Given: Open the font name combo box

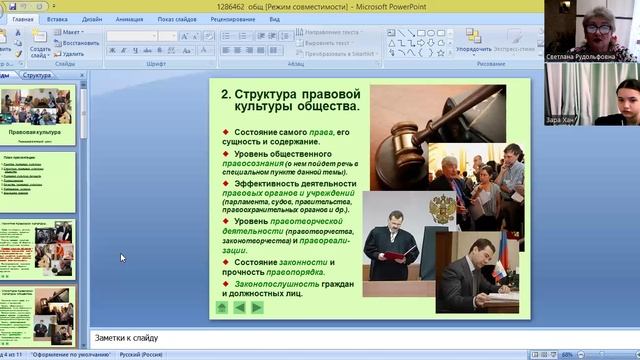Looking at the screenshot, I should (x=132, y=36).
